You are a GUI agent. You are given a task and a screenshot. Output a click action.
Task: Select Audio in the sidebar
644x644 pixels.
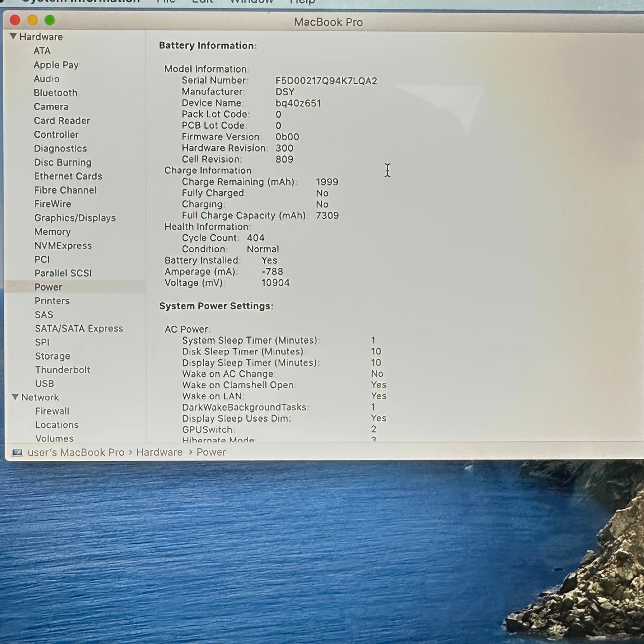[46, 79]
